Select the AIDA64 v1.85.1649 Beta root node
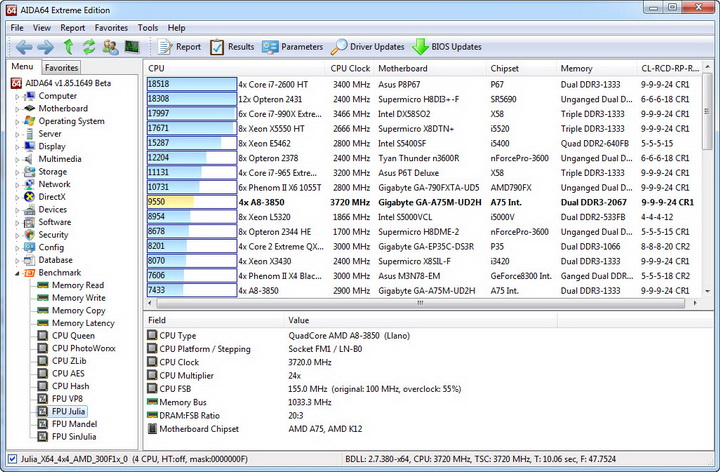The height and width of the screenshot is (472, 720). (x=61, y=83)
